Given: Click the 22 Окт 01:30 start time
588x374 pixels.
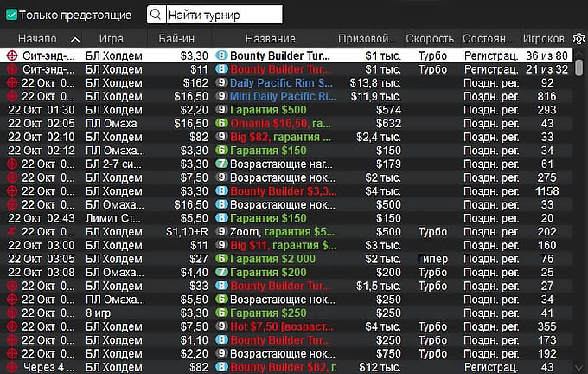Looking at the screenshot, I should 42,110.
